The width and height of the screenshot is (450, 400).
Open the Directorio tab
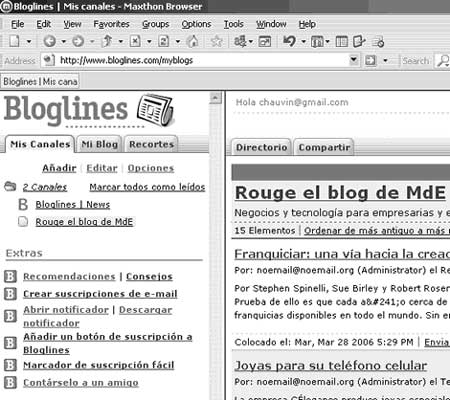click(x=261, y=147)
